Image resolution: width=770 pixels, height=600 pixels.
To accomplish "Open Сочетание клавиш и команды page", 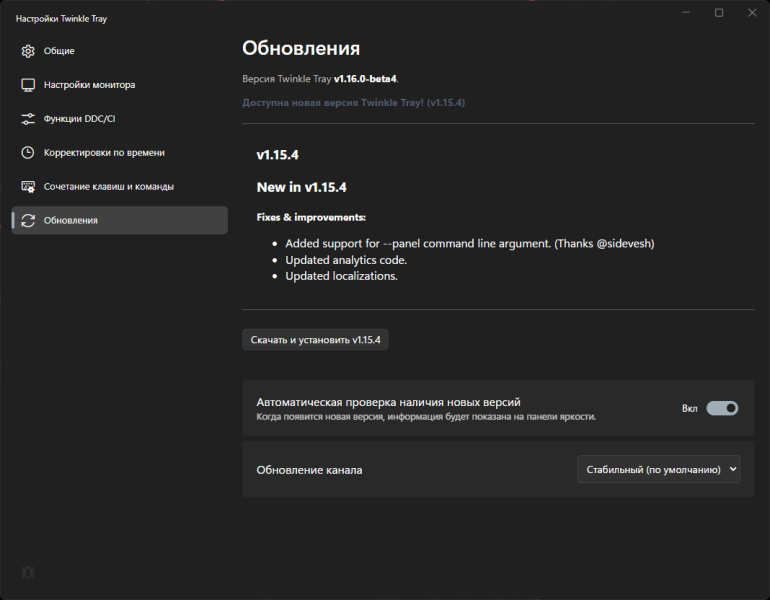I will (x=119, y=187).
